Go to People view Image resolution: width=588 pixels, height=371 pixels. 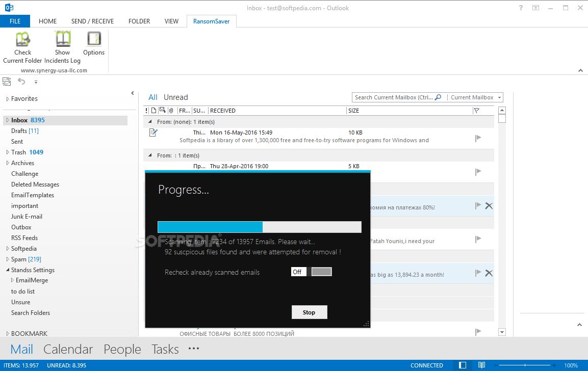pos(122,349)
